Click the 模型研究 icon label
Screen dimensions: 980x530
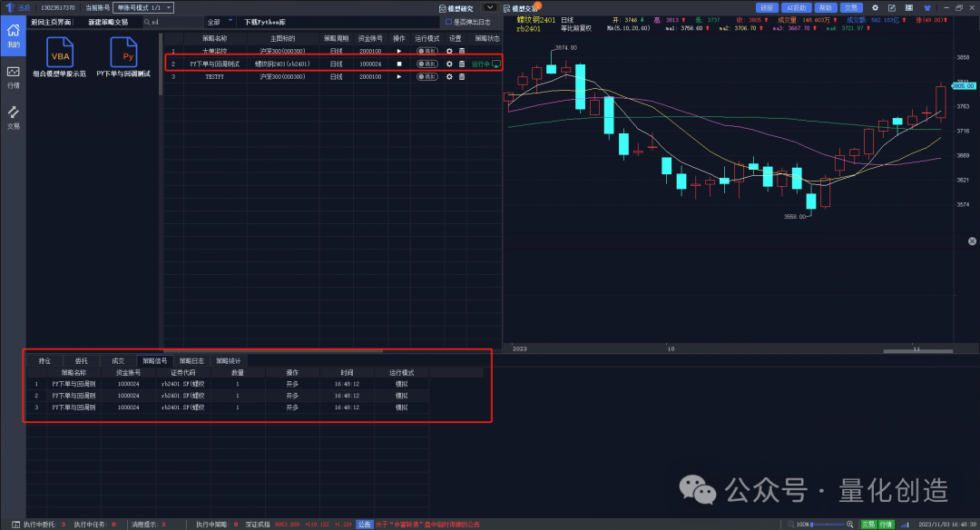[x=456, y=8]
